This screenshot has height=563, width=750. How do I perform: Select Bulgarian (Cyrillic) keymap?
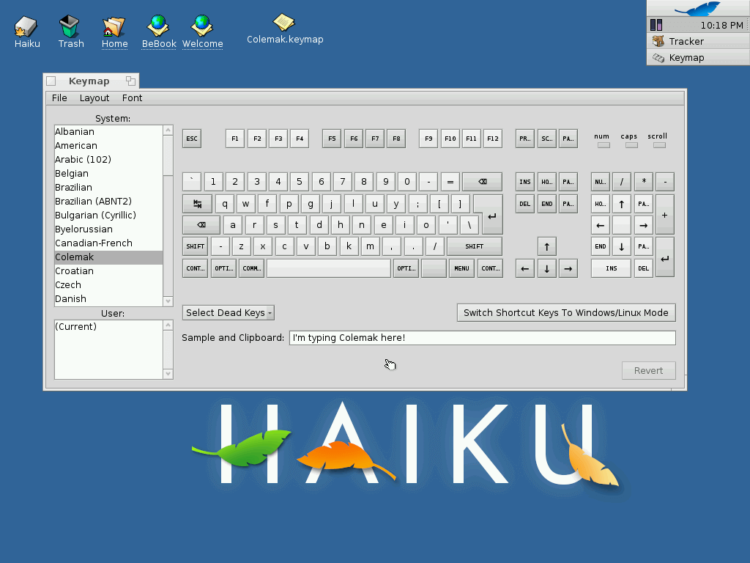109,215
